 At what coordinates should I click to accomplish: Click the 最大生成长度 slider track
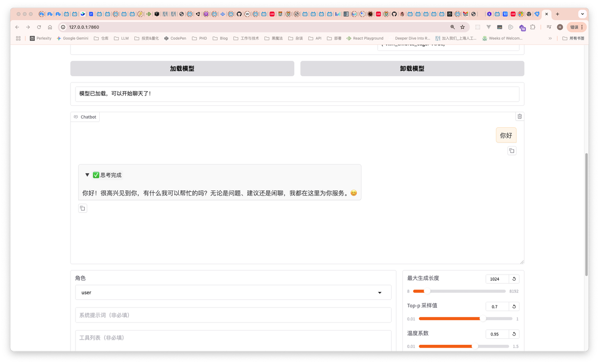459,291
